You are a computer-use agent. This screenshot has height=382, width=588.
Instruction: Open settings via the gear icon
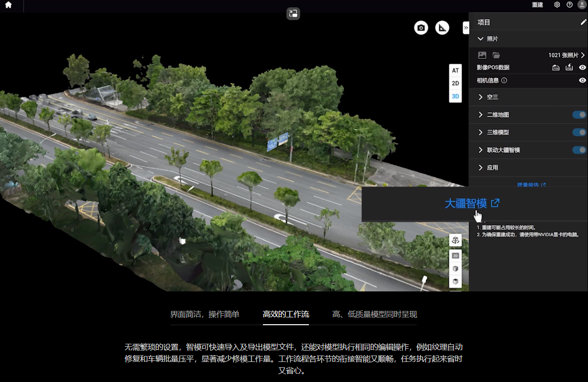pyautogui.click(x=557, y=5)
